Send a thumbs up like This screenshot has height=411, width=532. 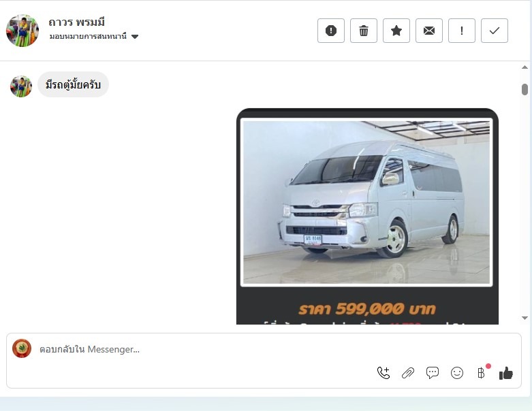point(506,373)
